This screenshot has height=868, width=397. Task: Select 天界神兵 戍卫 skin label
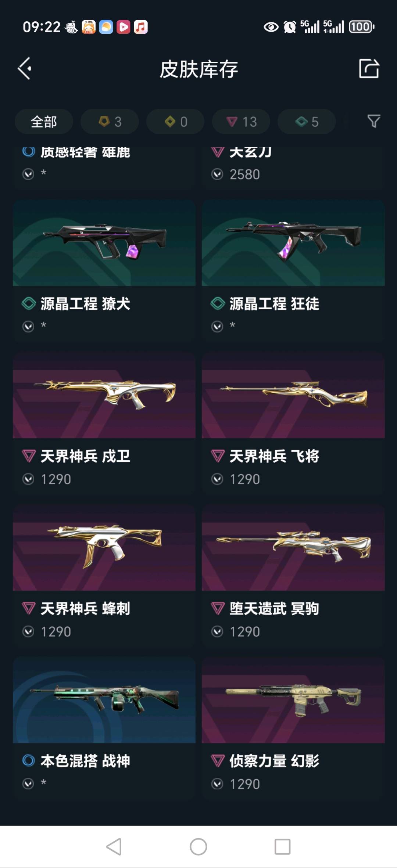pos(85,456)
